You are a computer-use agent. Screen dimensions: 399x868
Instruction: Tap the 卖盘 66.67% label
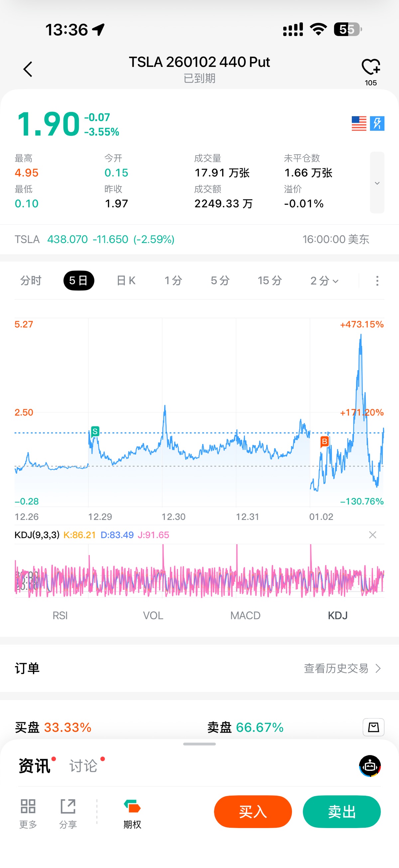click(245, 727)
